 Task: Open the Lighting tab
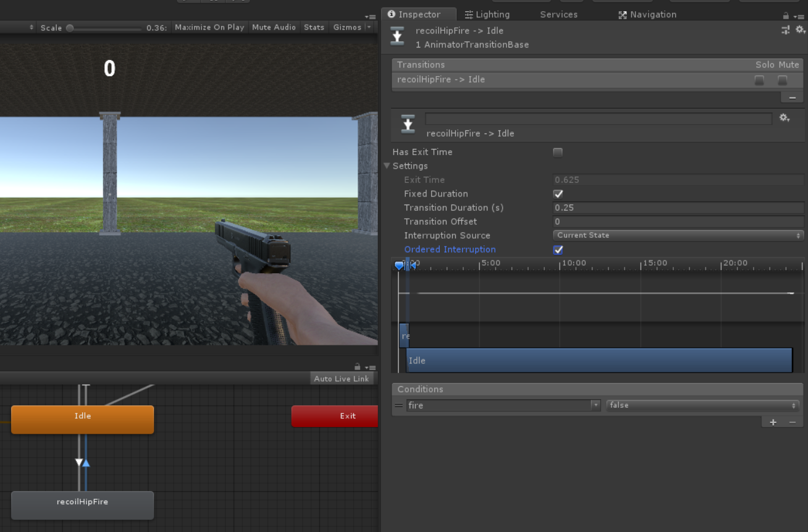point(487,14)
